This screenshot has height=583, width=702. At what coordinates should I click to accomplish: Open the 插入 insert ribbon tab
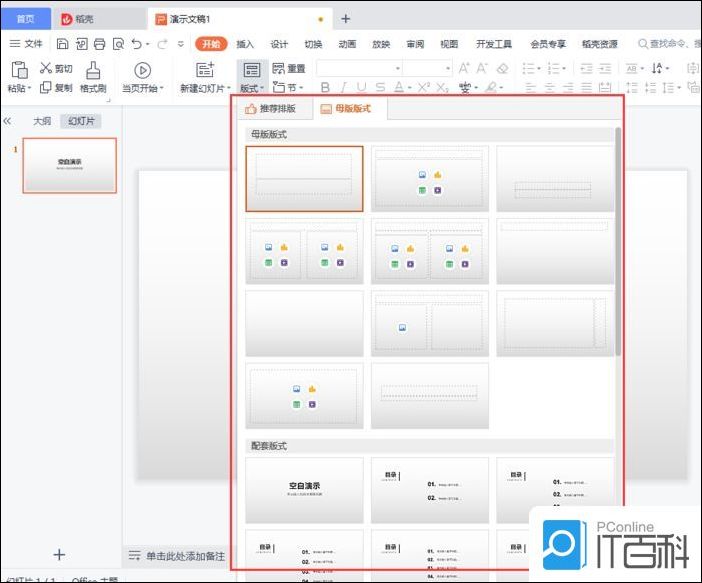(x=245, y=44)
